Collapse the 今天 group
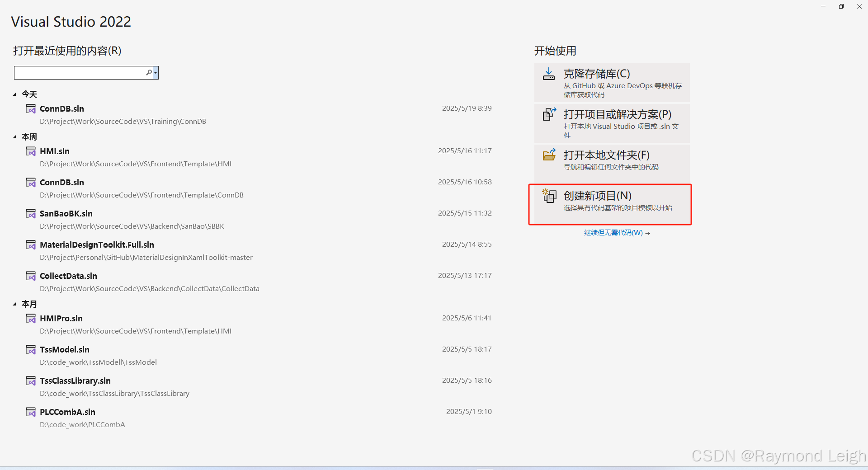This screenshot has height=470, width=868. pos(14,94)
